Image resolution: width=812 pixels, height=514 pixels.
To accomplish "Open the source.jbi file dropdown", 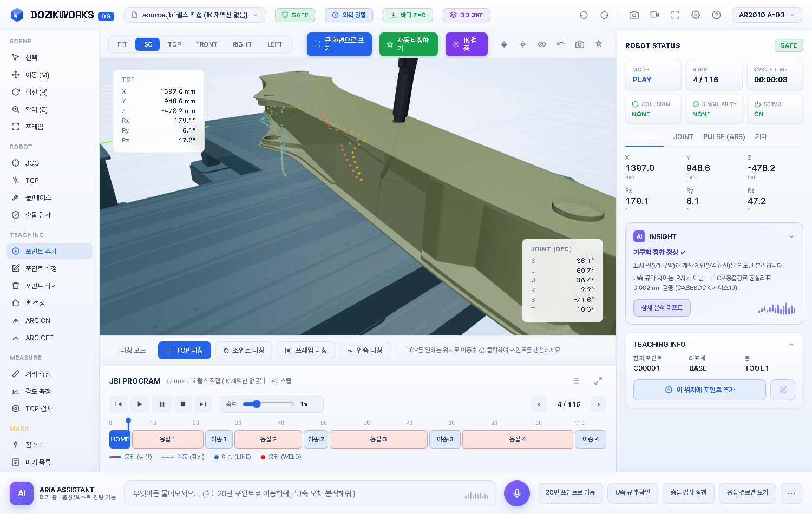I will click(194, 15).
